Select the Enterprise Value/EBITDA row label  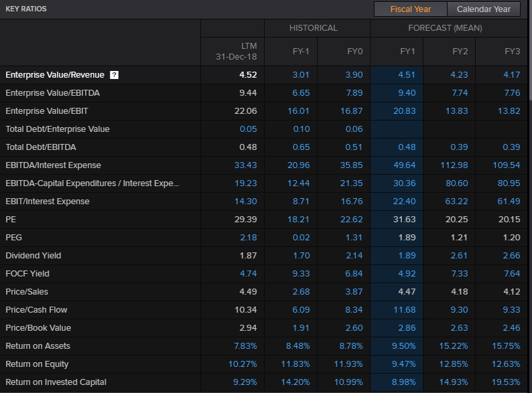tap(52, 93)
